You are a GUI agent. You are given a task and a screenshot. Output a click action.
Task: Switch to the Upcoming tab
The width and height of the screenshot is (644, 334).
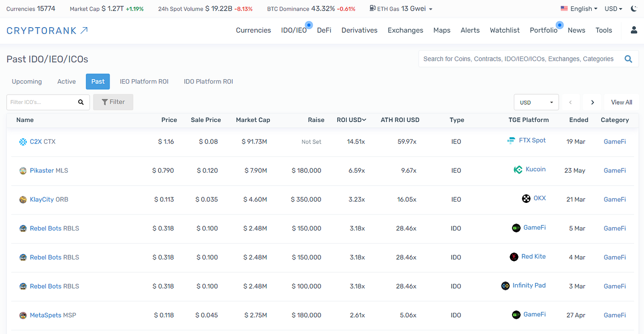[x=27, y=81]
